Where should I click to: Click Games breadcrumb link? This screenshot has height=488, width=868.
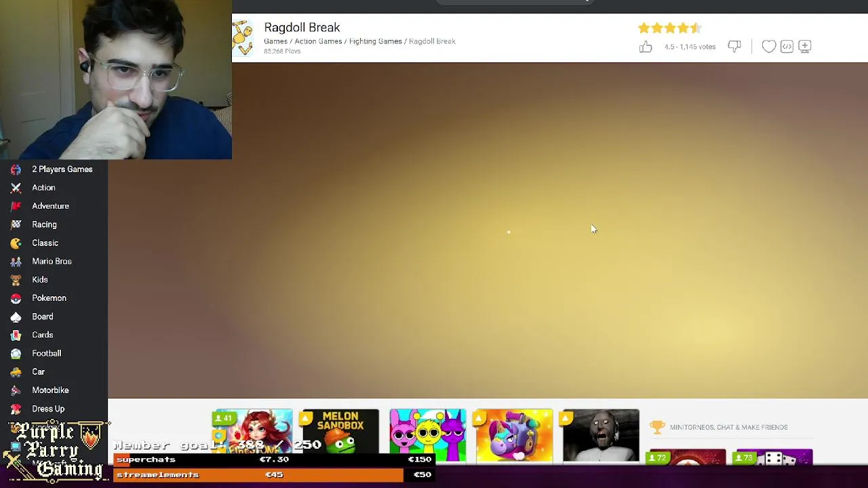(275, 41)
